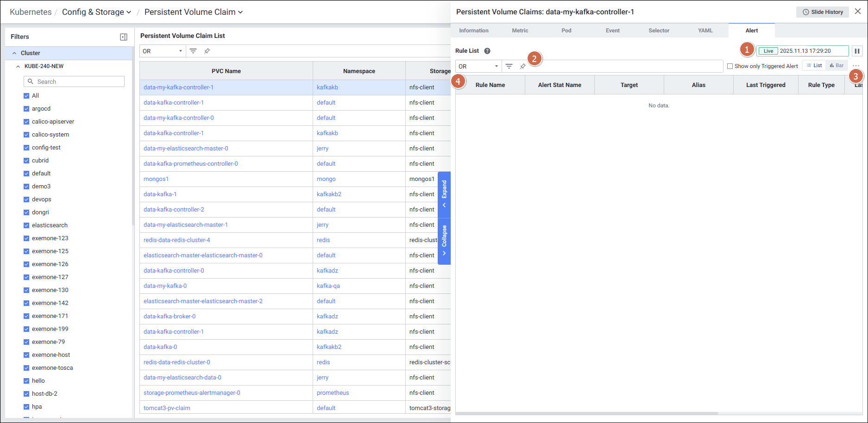Uncheck the argocd namespace filter
This screenshot has width=868, height=423.
tap(26, 109)
